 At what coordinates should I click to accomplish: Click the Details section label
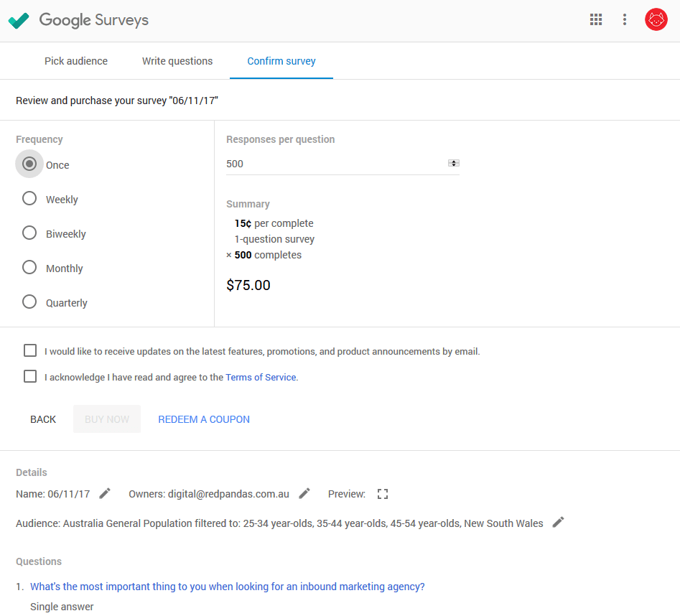coord(32,472)
